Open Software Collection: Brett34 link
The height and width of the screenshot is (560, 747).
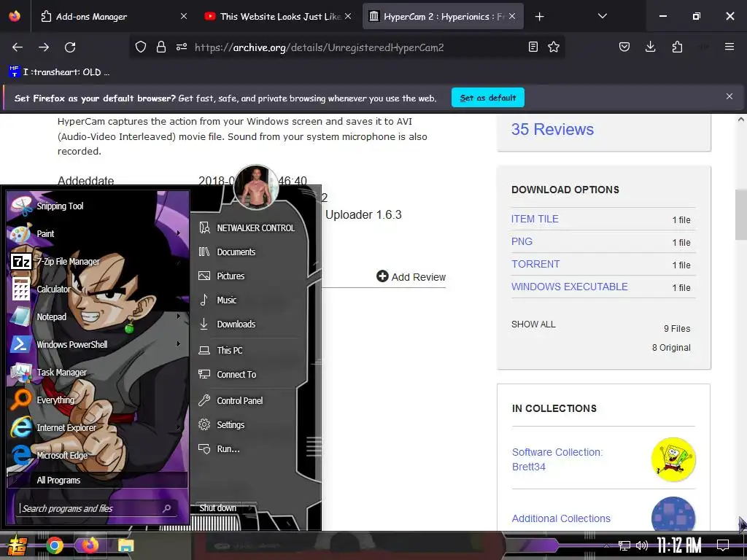pos(557,459)
